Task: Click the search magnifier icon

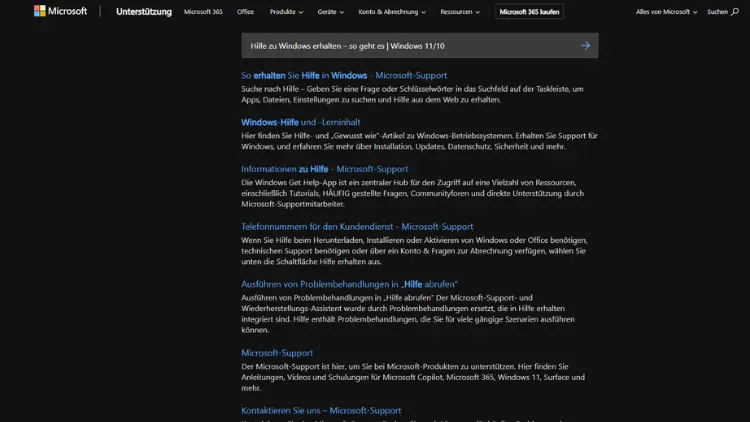Action: [x=735, y=11]
